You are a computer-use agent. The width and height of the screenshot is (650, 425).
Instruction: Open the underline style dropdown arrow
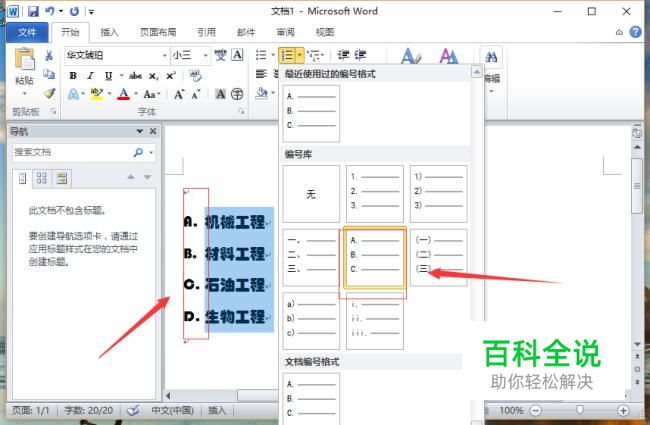121,75
